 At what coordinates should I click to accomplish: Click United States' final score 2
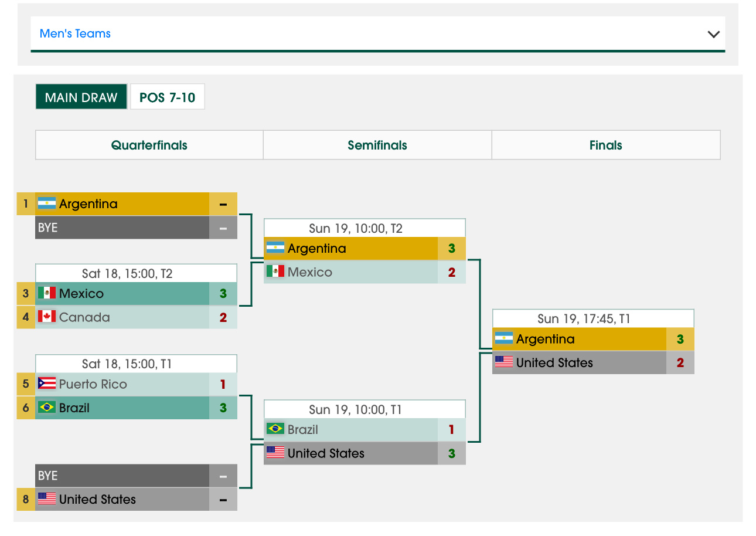point(680,362)
